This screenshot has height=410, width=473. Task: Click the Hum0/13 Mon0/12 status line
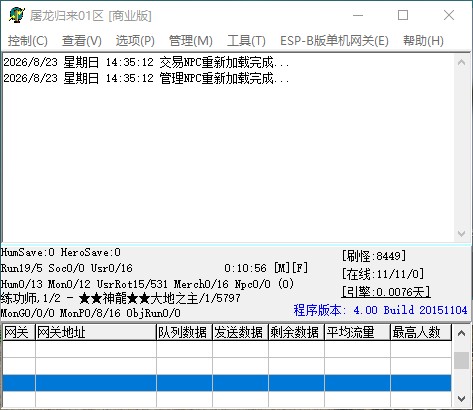point(147,284)
